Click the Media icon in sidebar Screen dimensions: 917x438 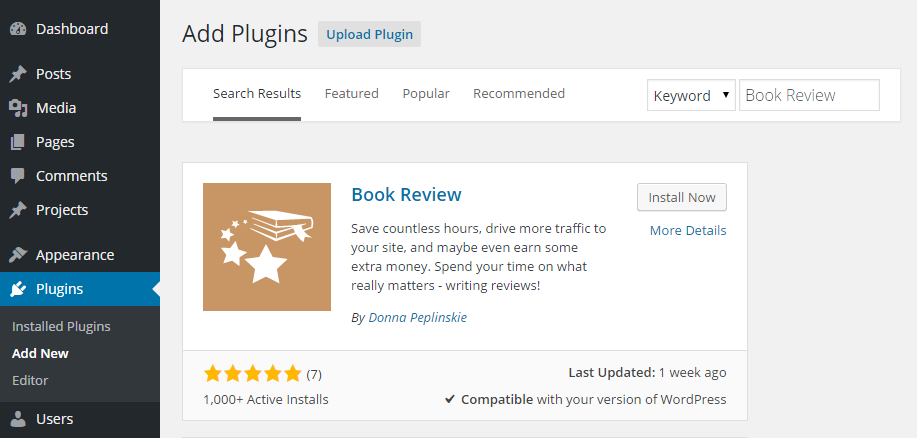18,108
